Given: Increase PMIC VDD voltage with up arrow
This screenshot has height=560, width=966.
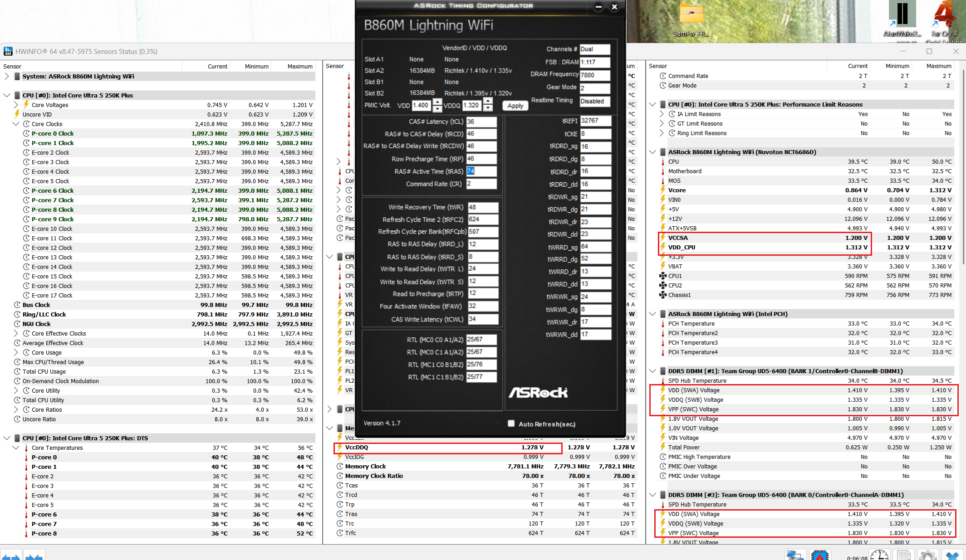Looking at the screenshot, I should tap(437, 102).
